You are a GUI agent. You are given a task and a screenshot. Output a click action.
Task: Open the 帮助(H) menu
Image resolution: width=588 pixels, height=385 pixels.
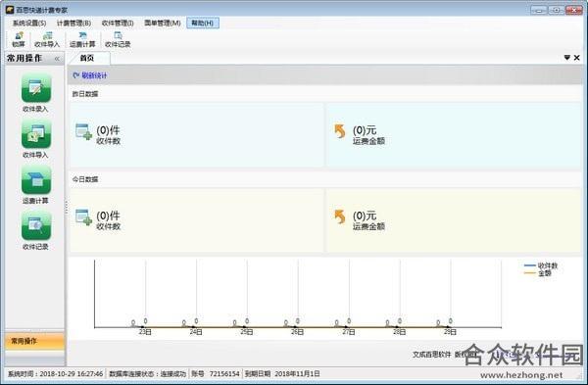tap(203, 23)
